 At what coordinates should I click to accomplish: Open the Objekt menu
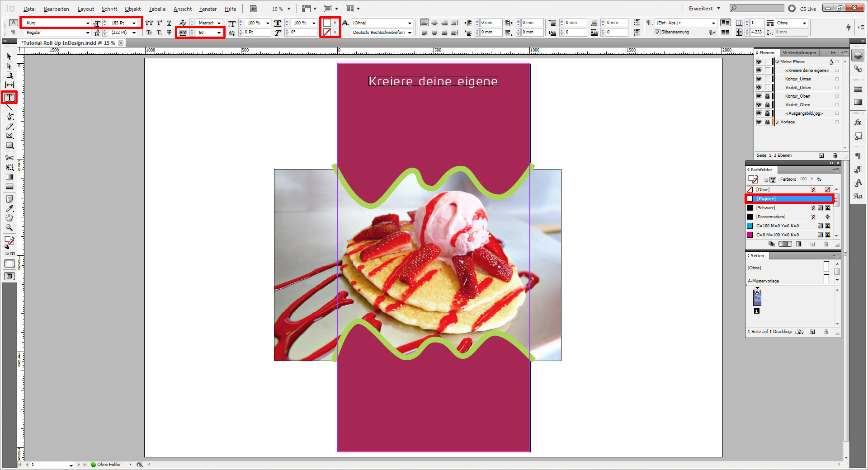pyautogui.click(x=132, y=9)
